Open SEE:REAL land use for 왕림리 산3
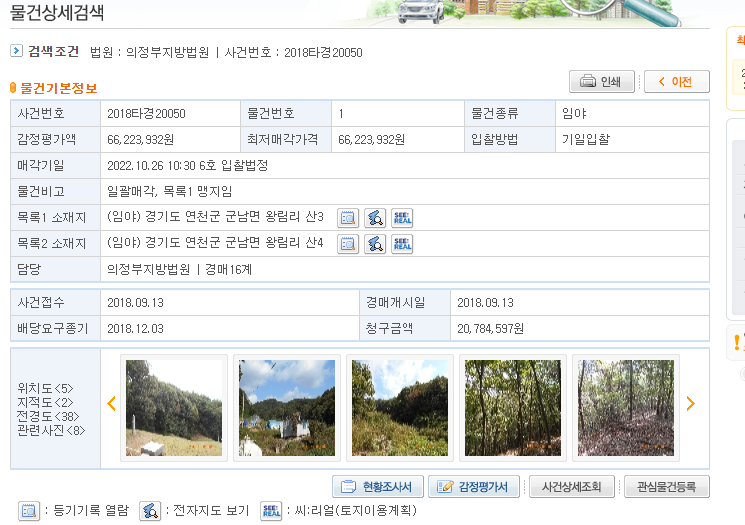The width and height of the screenshot is (745, 525). (x=402, y=218)
